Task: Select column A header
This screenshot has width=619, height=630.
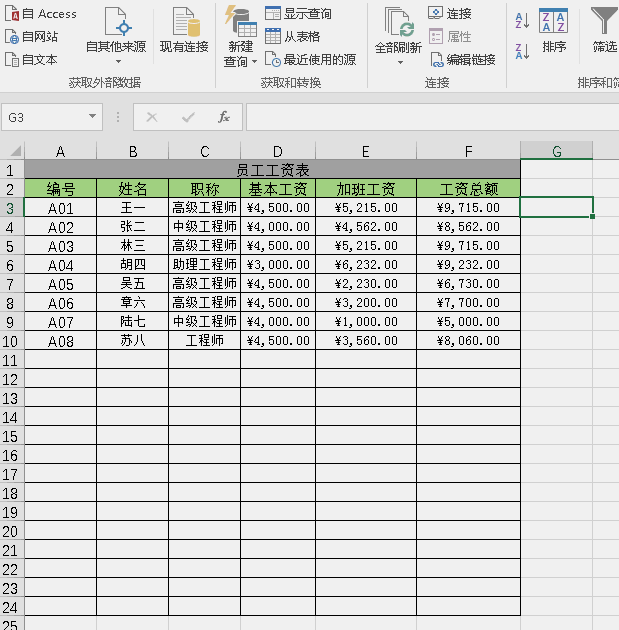Action: (60, 151)
